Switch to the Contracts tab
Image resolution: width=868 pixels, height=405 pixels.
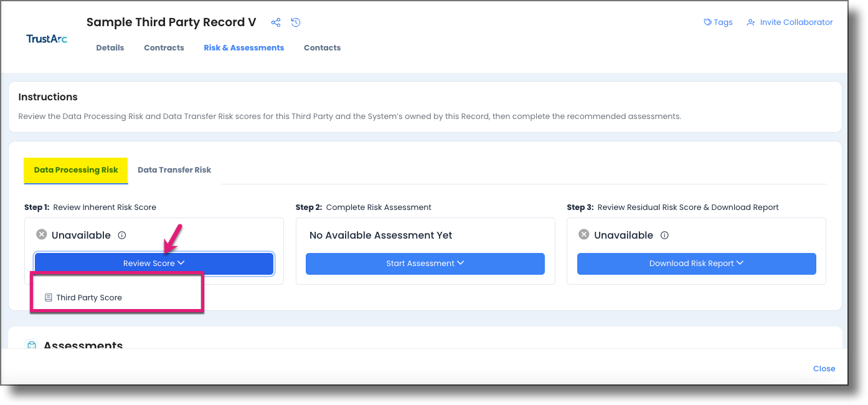coord(164,47)
